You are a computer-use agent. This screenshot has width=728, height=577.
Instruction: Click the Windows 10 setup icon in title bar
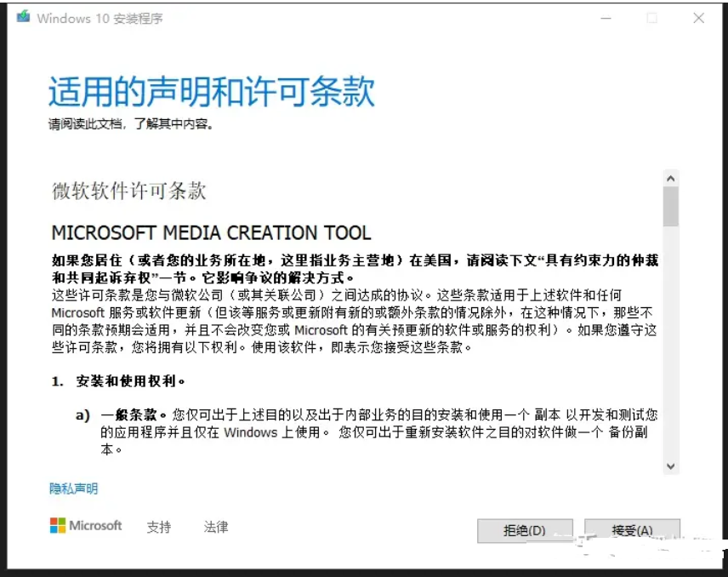click(x=24, y=17)
